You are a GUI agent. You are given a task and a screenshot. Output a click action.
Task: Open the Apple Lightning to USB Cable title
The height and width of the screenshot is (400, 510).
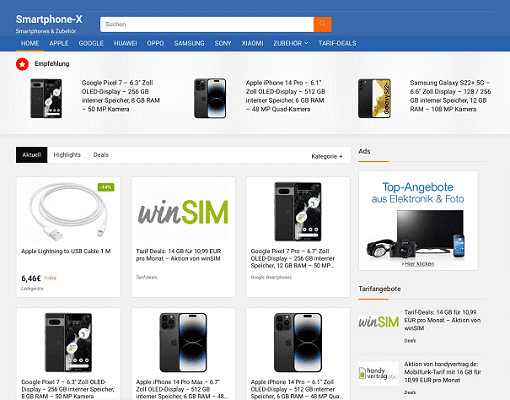66,251
